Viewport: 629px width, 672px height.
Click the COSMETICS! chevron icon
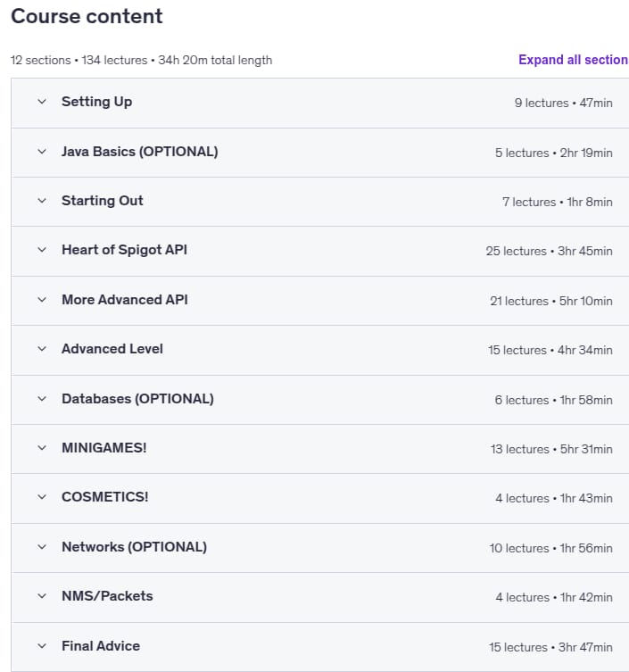(42, 497)
